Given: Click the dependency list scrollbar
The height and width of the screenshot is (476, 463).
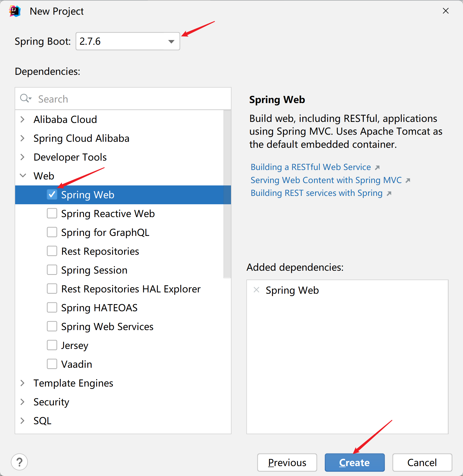Looking at the screenshot, I should point(227,194).
